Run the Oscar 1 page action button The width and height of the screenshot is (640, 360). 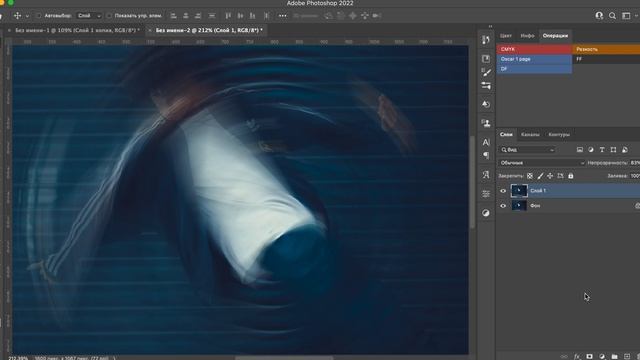click(534, 59)
